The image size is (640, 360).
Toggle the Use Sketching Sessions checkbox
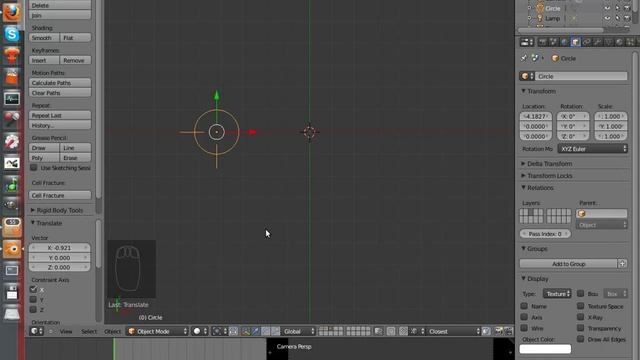(33, 168)
